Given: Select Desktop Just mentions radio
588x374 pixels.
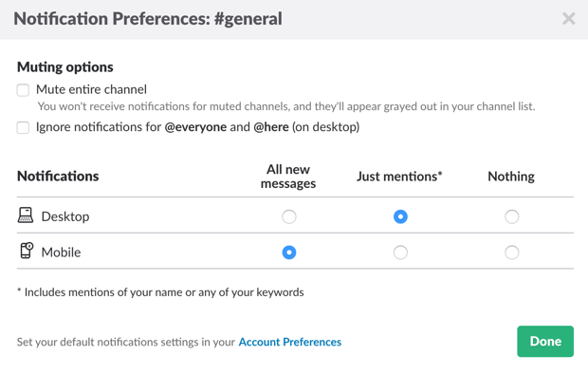Looking at the screenshot, I should (x=400, y=216).
